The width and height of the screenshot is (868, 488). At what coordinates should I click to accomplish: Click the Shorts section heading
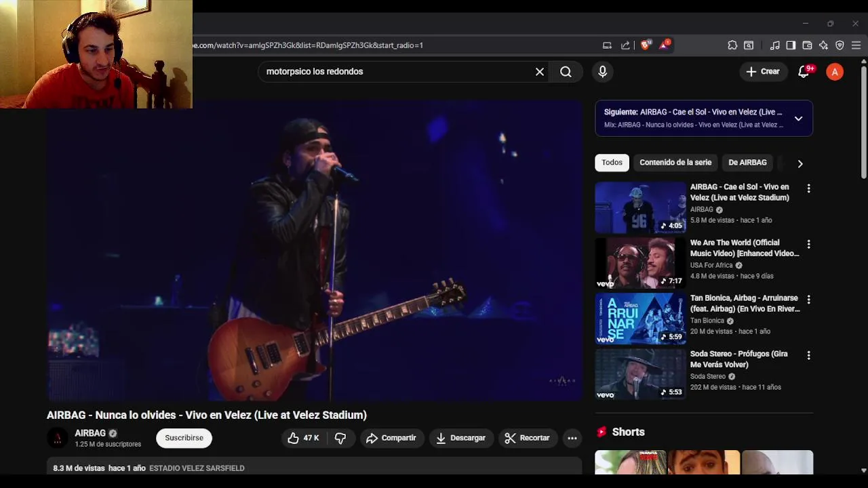point(629,432)
